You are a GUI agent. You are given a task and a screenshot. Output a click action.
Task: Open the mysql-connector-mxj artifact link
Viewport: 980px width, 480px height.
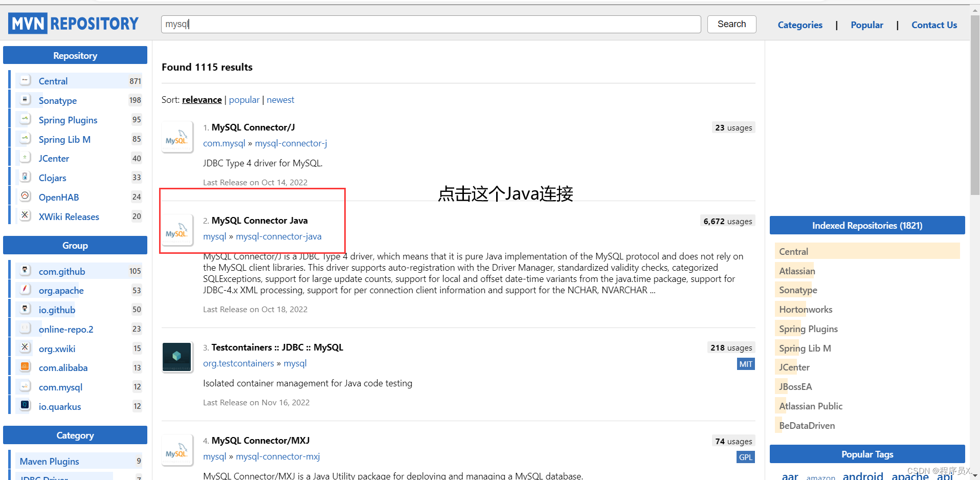click(x=278, y=456)
